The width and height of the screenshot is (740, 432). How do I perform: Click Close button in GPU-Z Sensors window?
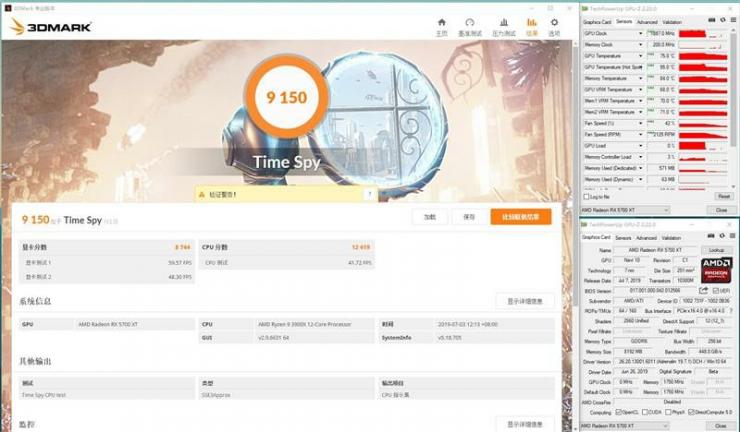[721, 210]
